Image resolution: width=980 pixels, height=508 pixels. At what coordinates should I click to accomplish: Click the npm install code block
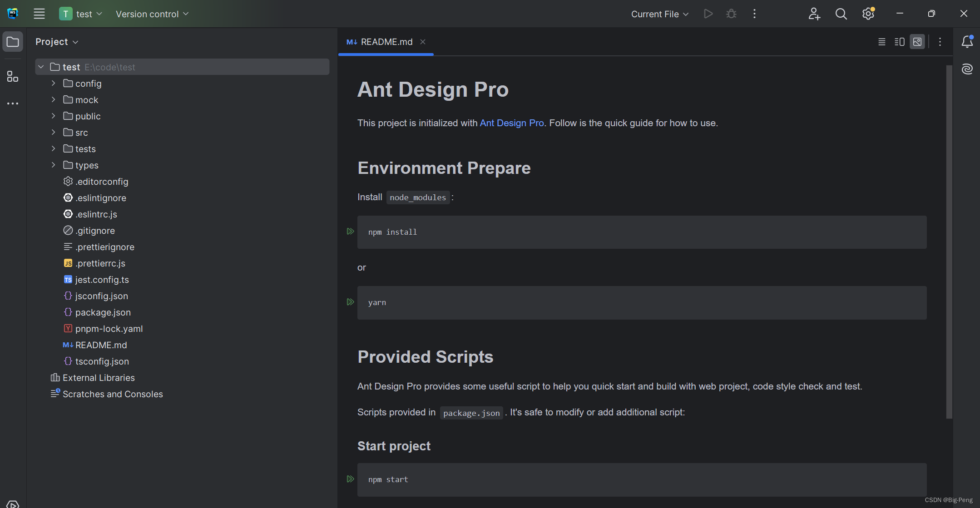pyautogui.click(x=642, y=232)
